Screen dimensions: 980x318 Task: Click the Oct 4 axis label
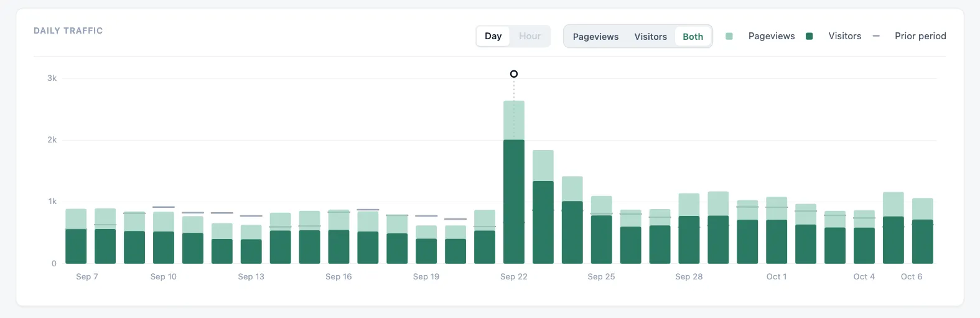(x=864, y=277)
